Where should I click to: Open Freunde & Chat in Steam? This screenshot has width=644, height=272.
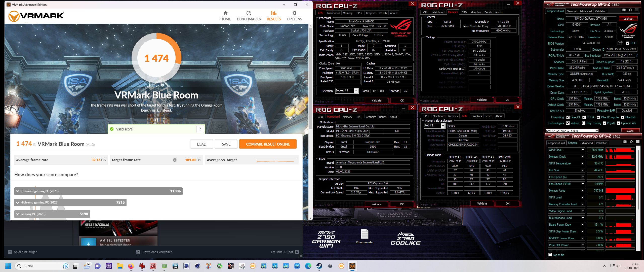[x=285, y=252]
